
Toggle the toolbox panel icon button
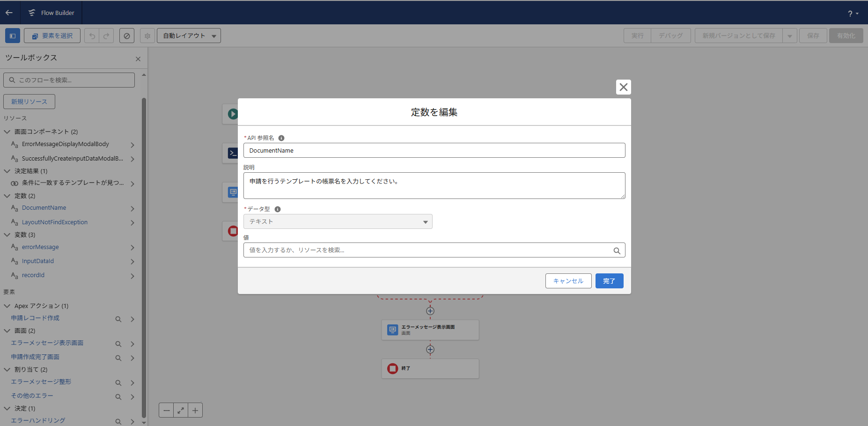[13, 36]
